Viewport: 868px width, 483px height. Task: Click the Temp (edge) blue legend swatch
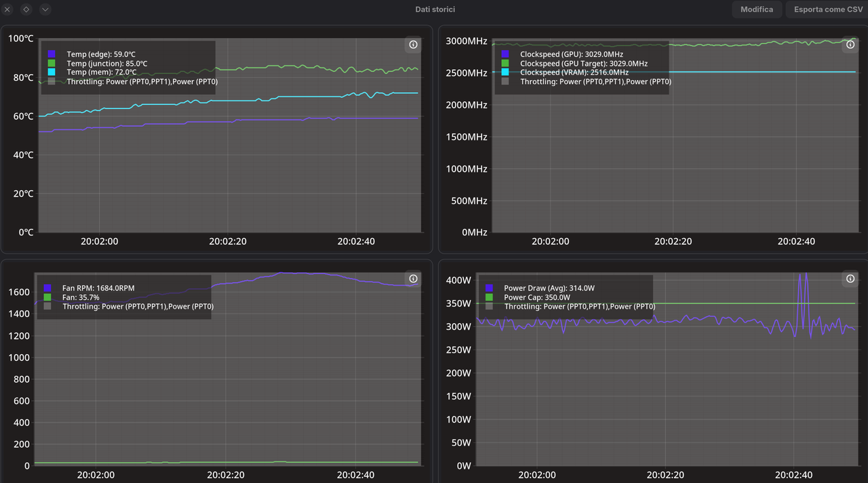coord(52,54)
